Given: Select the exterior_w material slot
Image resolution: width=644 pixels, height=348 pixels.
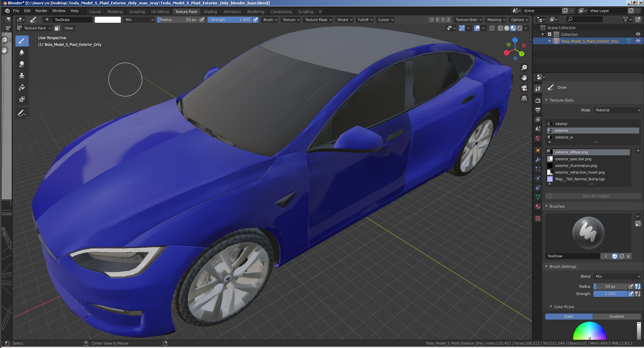Looking at the screenshot, I should [x=593, y=137].
